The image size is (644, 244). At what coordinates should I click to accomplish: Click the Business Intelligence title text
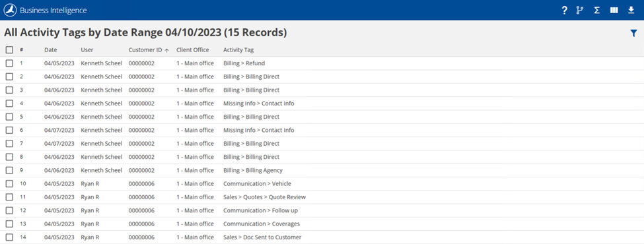(54, 11)
